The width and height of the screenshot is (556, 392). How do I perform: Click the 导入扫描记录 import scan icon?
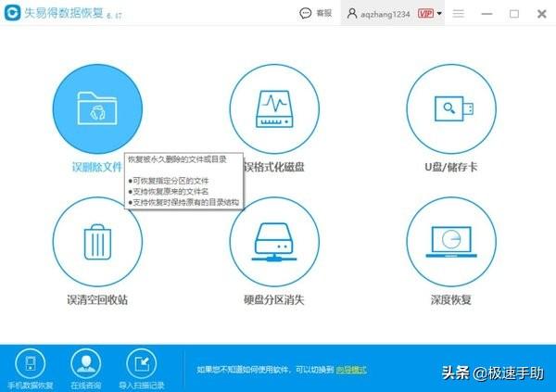(x=142, y=363)
